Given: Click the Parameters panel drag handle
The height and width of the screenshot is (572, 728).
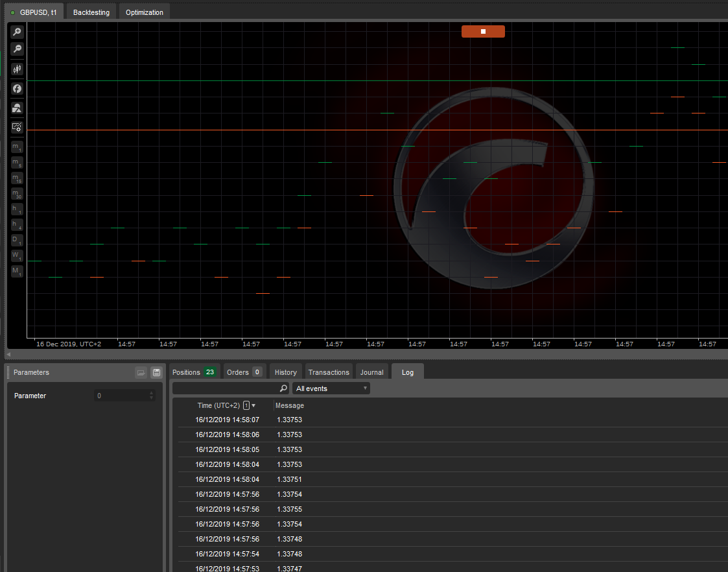Looking at the screenshot, I should [8, 372].
